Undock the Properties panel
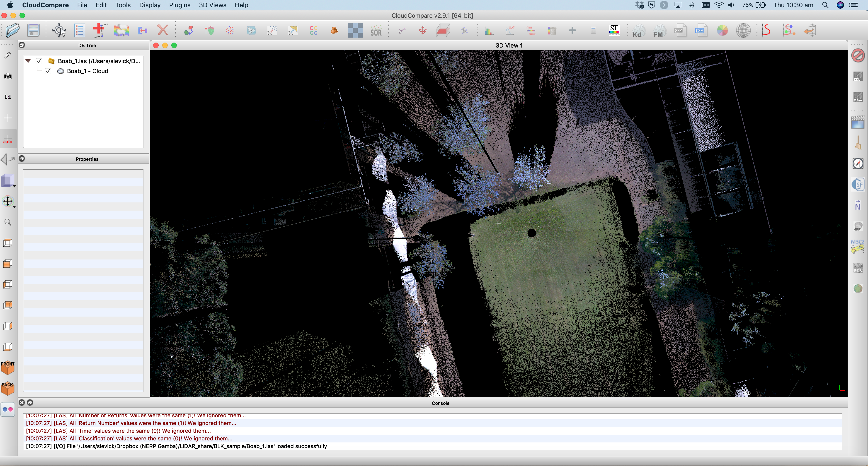The image size is (868, 466). [x=22, y=159]
